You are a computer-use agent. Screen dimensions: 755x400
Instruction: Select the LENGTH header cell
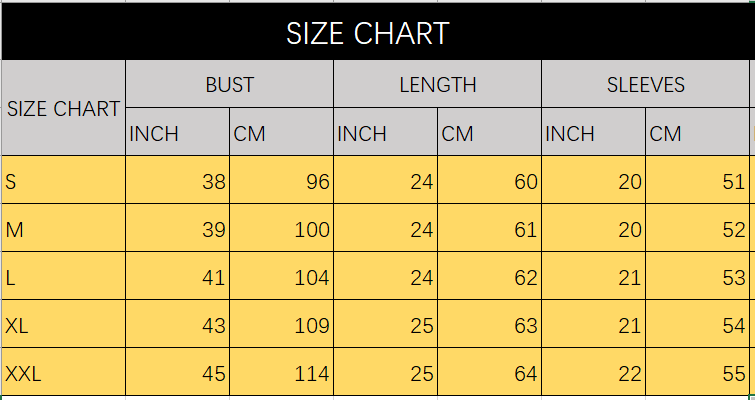[x=438, y=84]
